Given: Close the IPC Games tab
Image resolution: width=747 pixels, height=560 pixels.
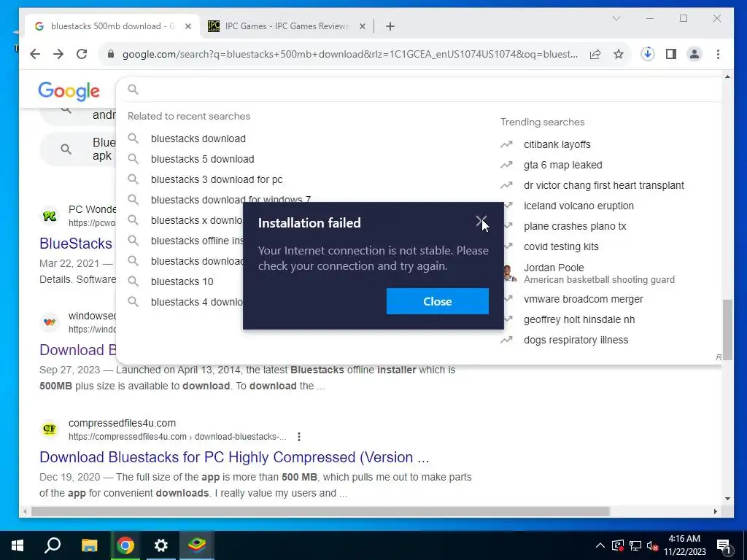Looking at the screenshot, I should [363, 26].
